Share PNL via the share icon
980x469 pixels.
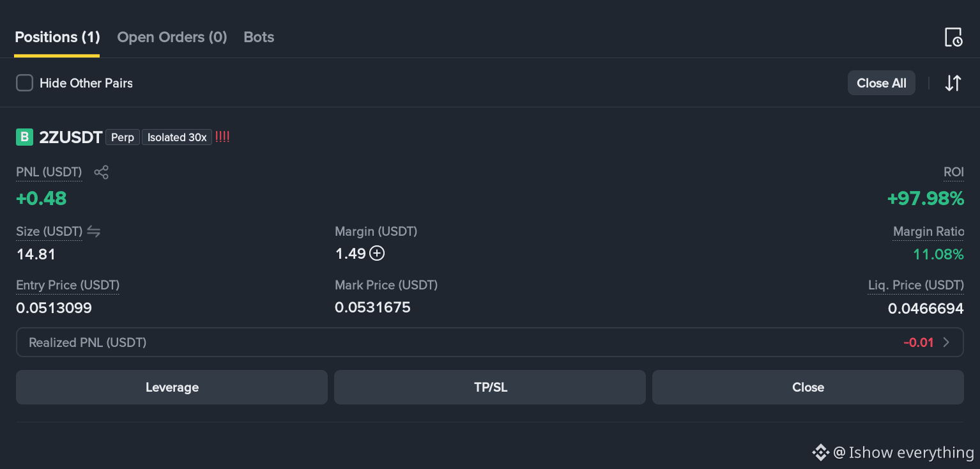pos(101,172)
